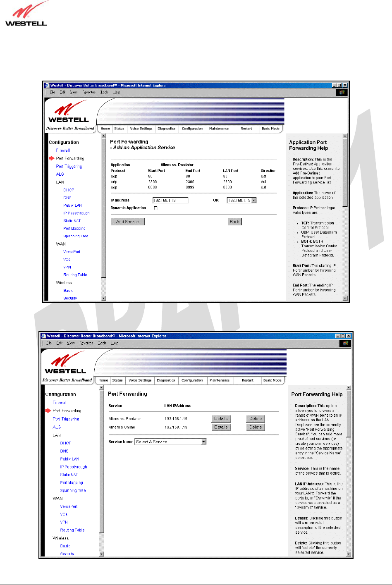Open Home tab in lower browser window
Screen dimensions: 392x585
103,380
